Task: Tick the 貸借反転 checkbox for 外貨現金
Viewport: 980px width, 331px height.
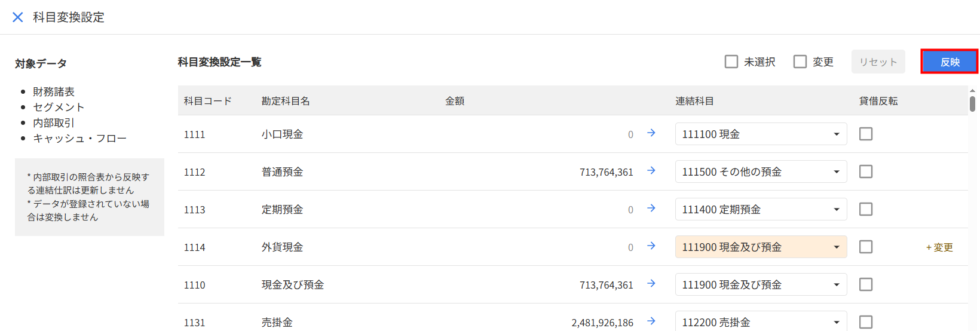Action: pyautogui.click(x=866, y=247)
